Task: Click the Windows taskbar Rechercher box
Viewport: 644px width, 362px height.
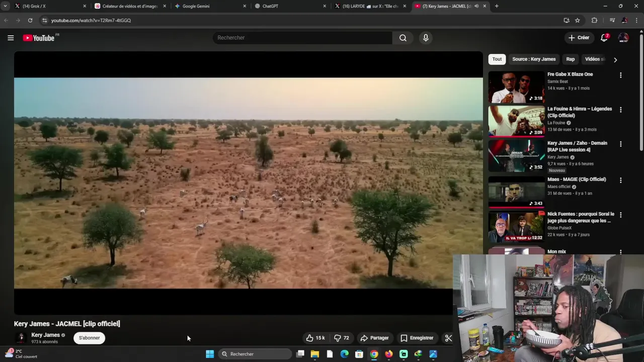Action: pyautogui.click(x=255, y=354)
